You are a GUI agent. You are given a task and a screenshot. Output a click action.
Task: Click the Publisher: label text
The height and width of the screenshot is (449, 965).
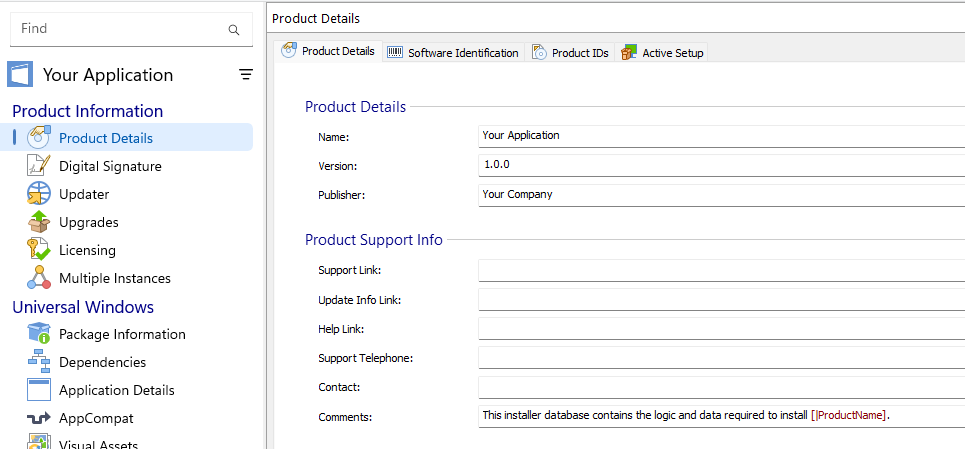click(x=342, y=196)
